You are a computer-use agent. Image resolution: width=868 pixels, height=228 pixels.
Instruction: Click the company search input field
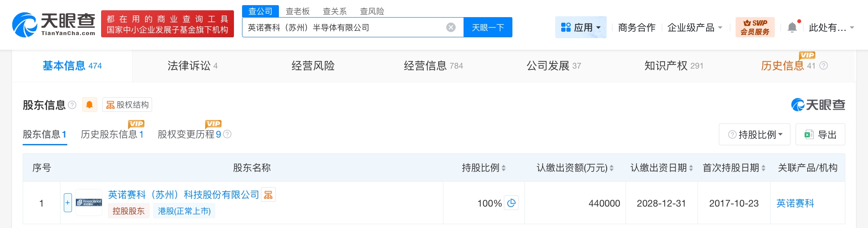(343, 27)
